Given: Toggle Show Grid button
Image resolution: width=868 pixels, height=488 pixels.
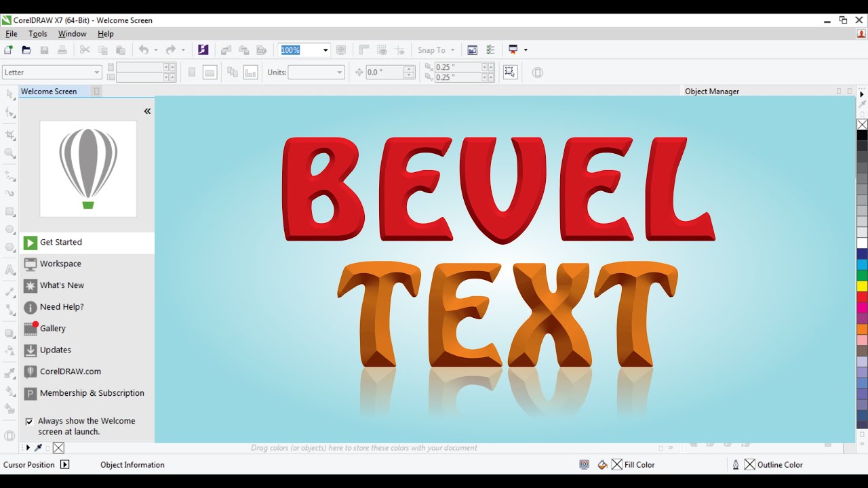Looking at the screenshot, I should pyautogui.click(x=382, y=49).
